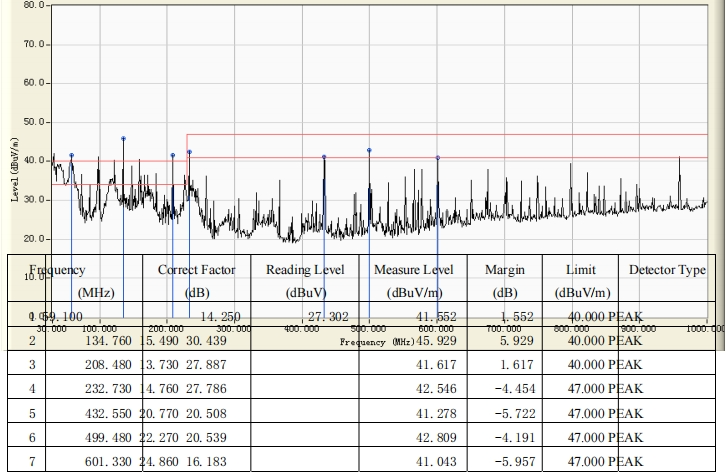Click the 900.000 frequency axis label
The height and width of the screenshot is (476, 726).
click(x=638, y=329)
